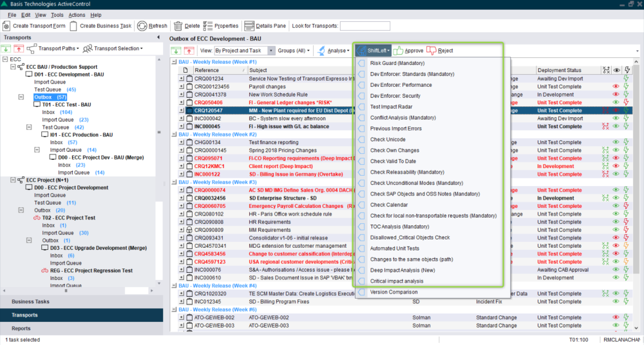Click the Create Transport Form icon

coord(7,26)
